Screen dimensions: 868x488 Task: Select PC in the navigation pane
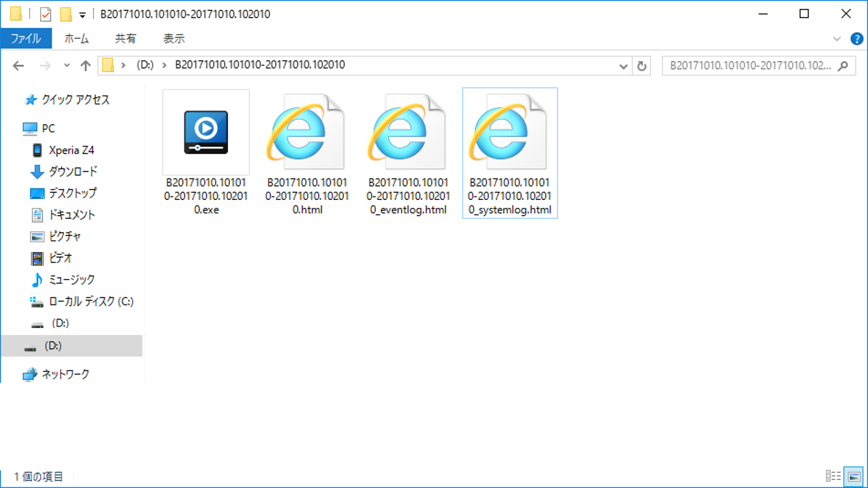[48, 128]
